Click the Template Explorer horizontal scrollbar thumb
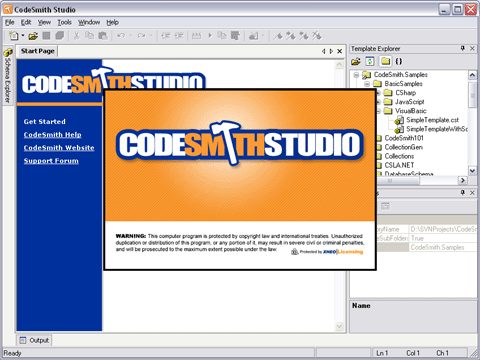The height and width of the screenshot is (360, 480). 390,180
